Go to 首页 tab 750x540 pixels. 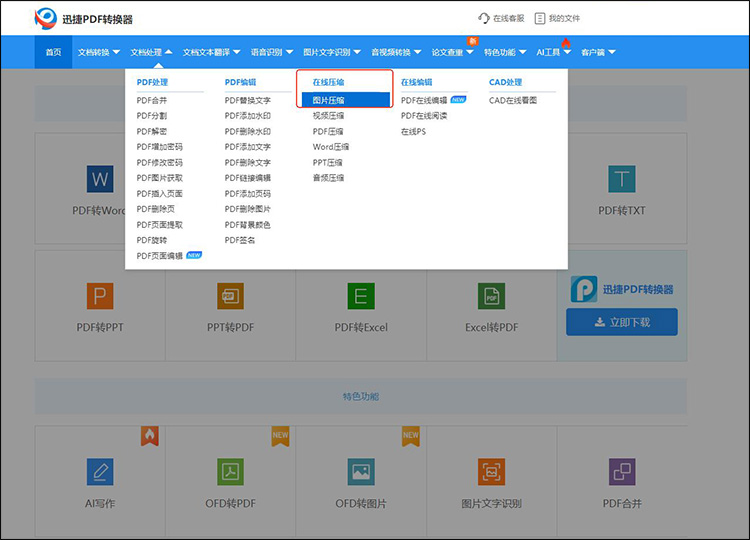click(53, 52)
